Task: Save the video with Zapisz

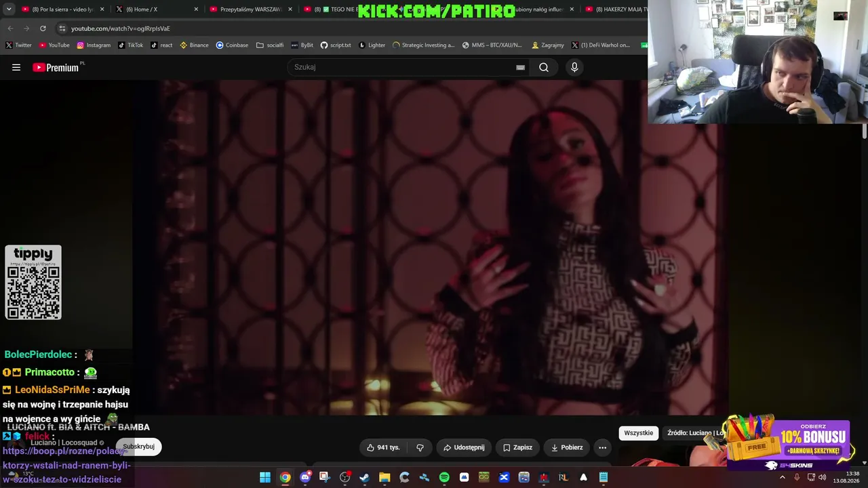Action: pos(517,447)
